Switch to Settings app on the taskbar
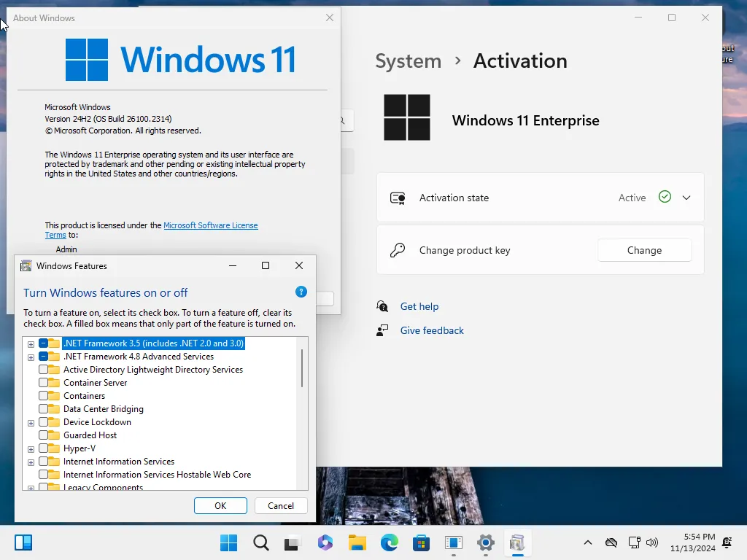Viewport: 747px width, 560px height. 485,542
